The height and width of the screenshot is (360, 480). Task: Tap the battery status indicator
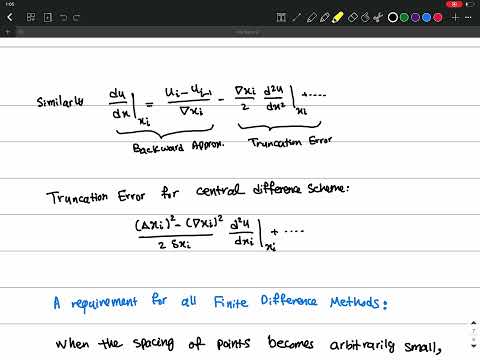470,4
